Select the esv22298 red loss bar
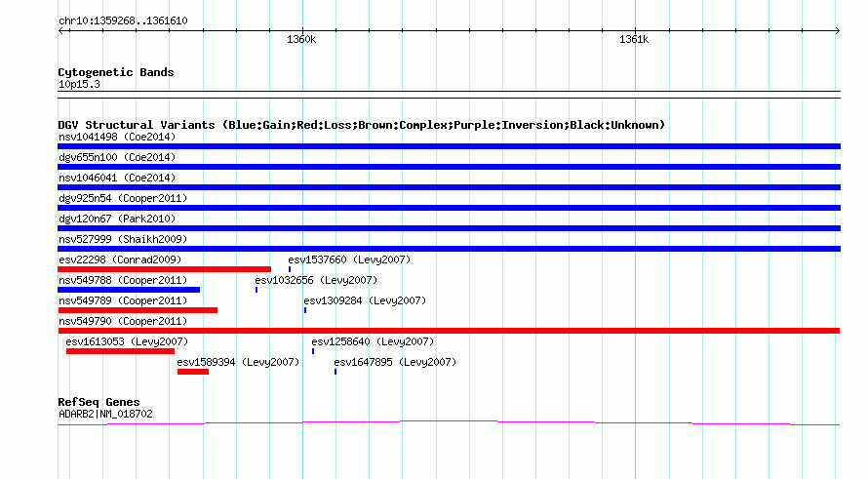868x479 pixels. point(165,269)
